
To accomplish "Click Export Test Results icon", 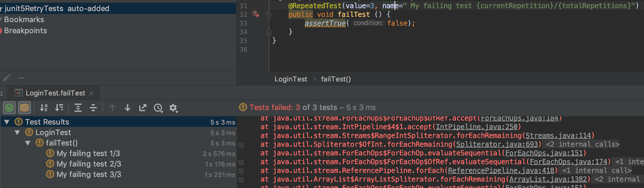I will [143, 108].
